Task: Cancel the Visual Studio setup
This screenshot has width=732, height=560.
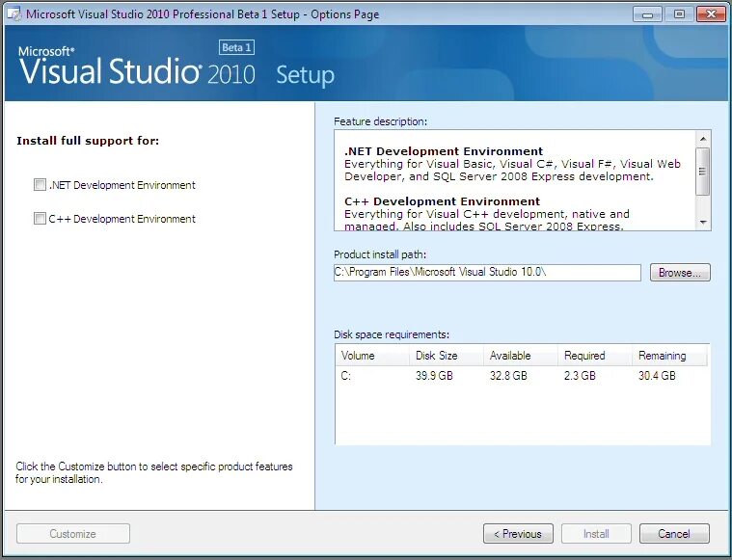Action: [674, 533]
